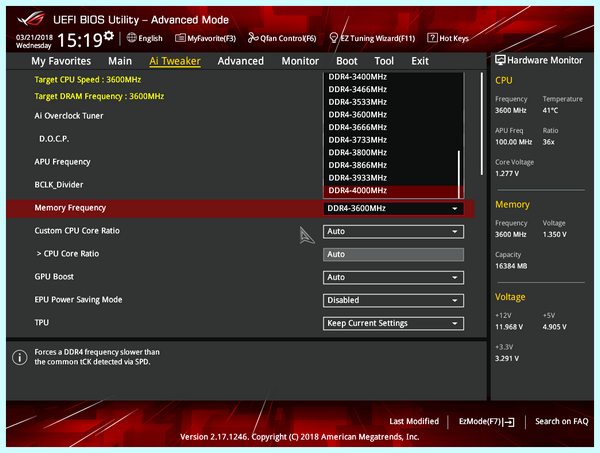The width and height of the screenshot is (600, 453).
Task: Open the Main tab
Action: (x=120, y=61)
